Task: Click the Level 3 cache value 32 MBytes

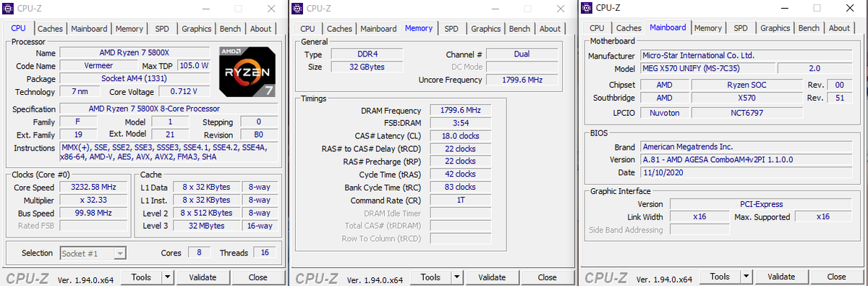Action: 208,226
